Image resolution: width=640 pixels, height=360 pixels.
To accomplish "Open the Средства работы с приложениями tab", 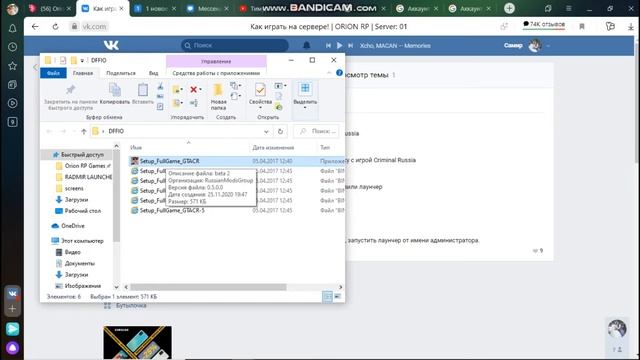I will tap(216, 73).
